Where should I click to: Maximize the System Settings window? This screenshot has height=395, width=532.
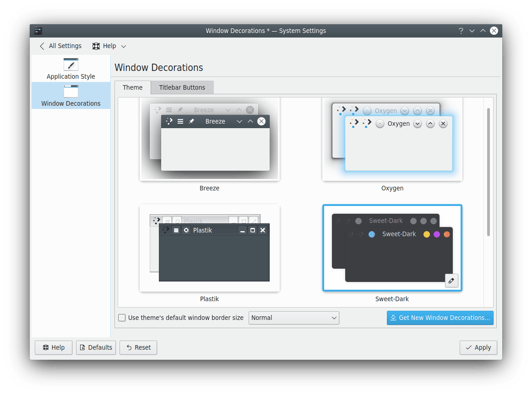point(483,31)
